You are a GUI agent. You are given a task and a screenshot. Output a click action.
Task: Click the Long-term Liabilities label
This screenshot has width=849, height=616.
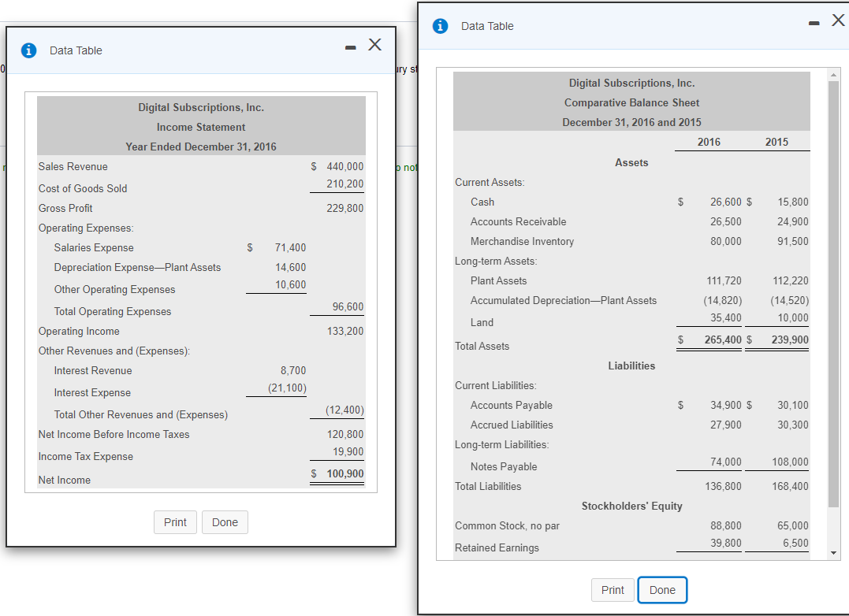click(501, 444)
